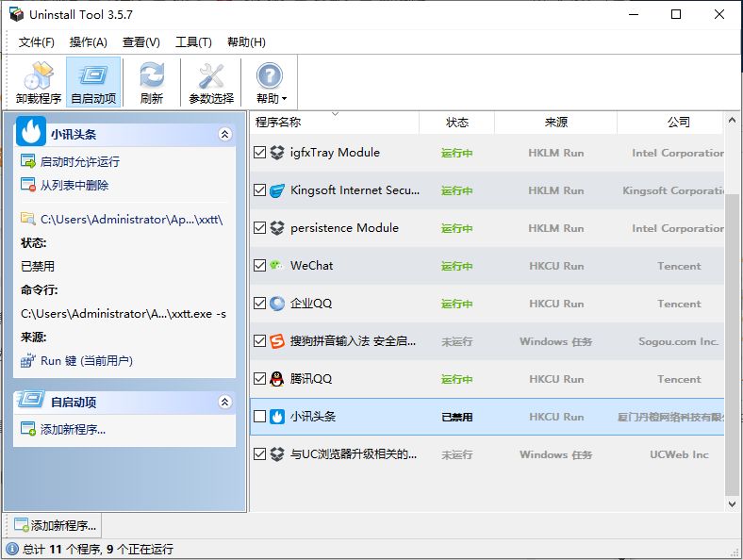743x560 pixels.
Task: Click the vertical scrollbar thumb
Action: tap(732, 343)
